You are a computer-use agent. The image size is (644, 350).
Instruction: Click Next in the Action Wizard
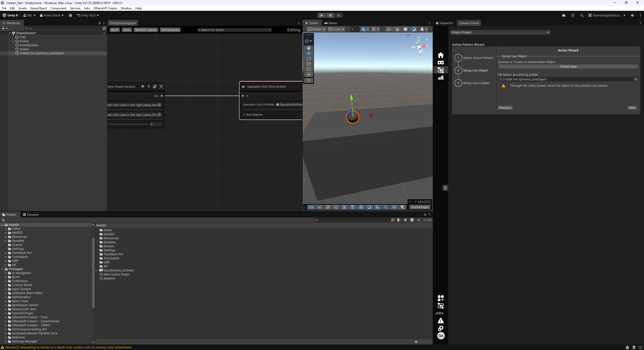click(x=632, y=108)
